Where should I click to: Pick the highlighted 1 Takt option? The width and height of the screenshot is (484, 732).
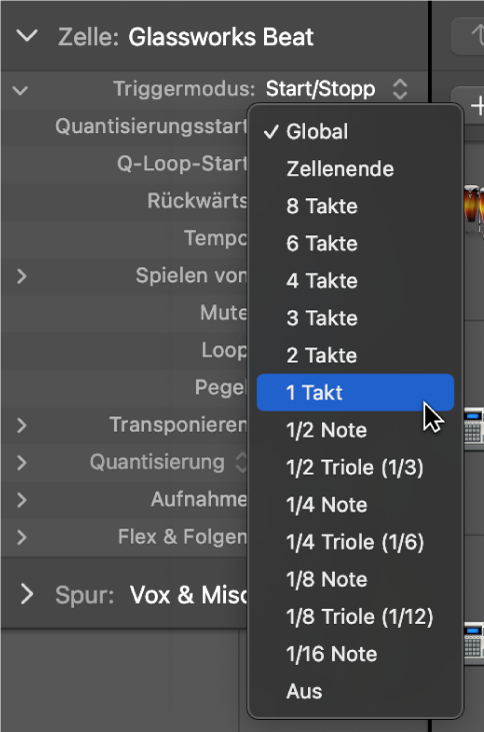tap(355, 393)
